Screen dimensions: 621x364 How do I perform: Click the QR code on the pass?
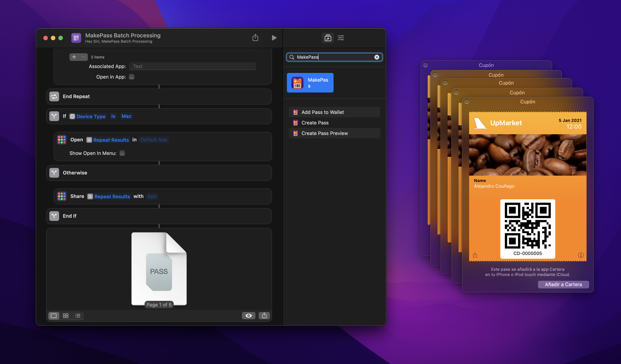coord(528,225)
